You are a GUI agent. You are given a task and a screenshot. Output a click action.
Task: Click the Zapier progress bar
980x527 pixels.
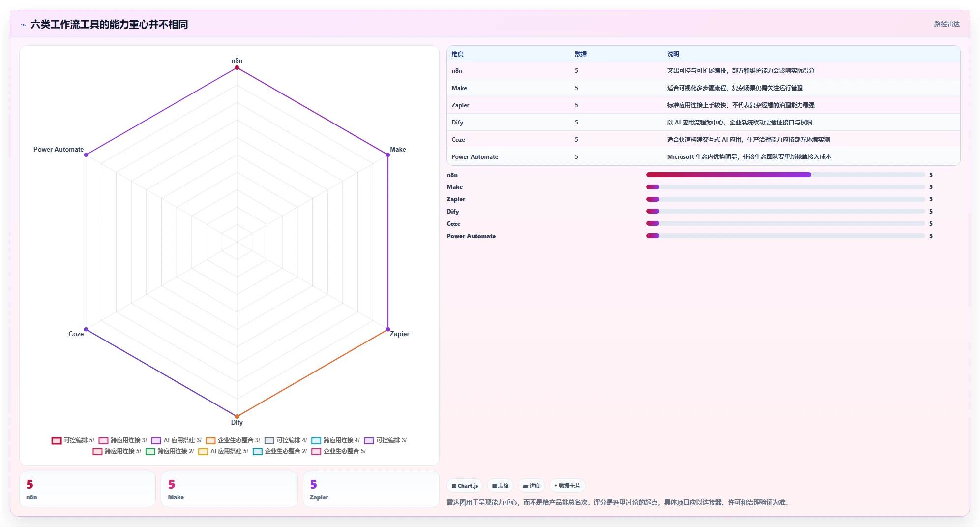point(785,199)
